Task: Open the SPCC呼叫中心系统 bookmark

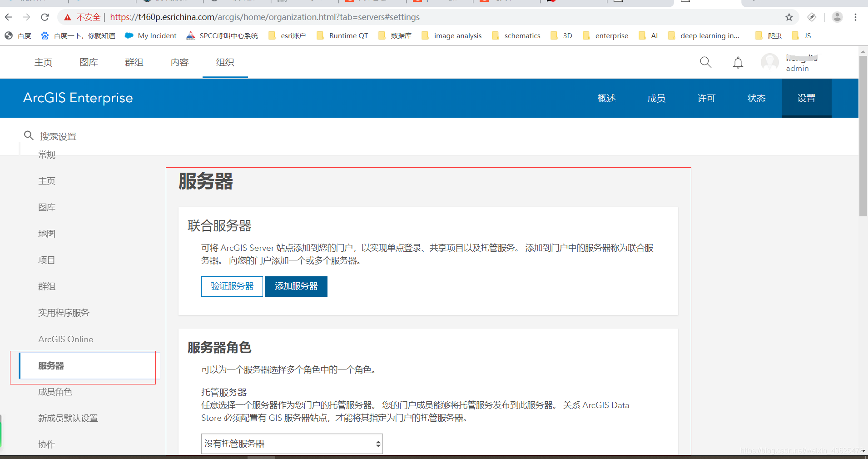Action: [x=222, y=36]
